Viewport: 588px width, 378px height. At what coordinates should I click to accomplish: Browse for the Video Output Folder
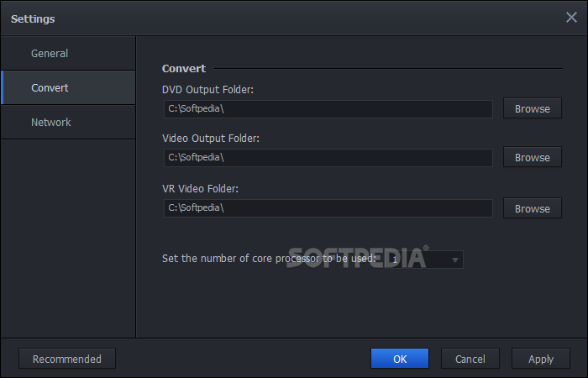532,157
